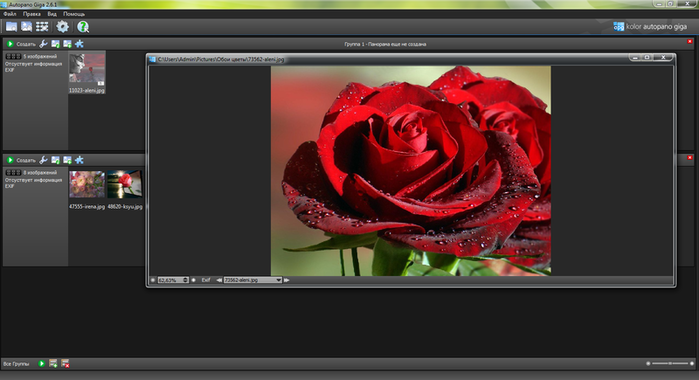Image resolution: width=699 pixels, height=380 pixels.
Task: Click the 47555-irena.jpg file name
Action: (87, 207)
